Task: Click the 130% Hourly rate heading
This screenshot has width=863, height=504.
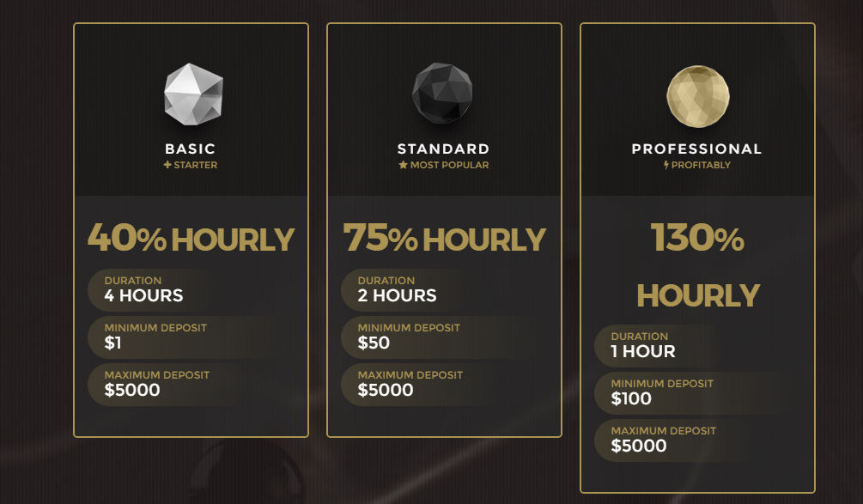Action: coord(698,266)
